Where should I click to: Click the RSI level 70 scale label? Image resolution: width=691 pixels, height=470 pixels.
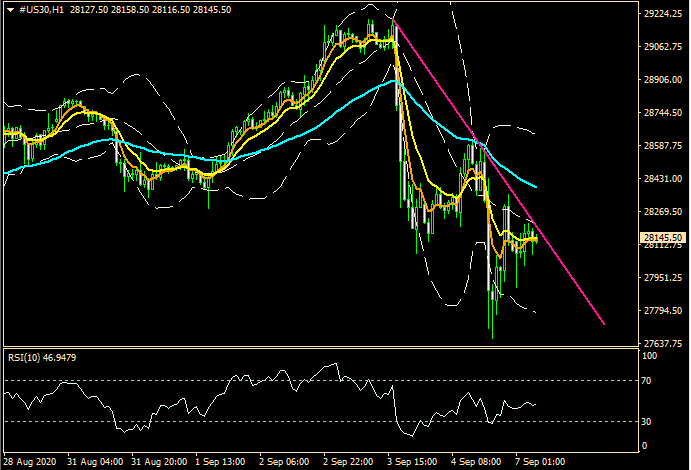(646, 381)
